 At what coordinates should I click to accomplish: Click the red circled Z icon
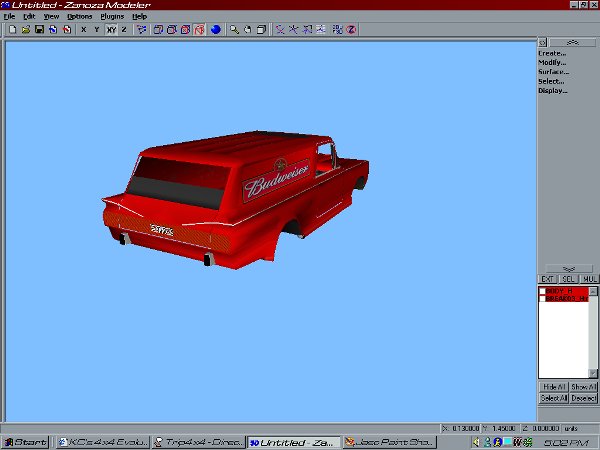click(x=351, y=29)
